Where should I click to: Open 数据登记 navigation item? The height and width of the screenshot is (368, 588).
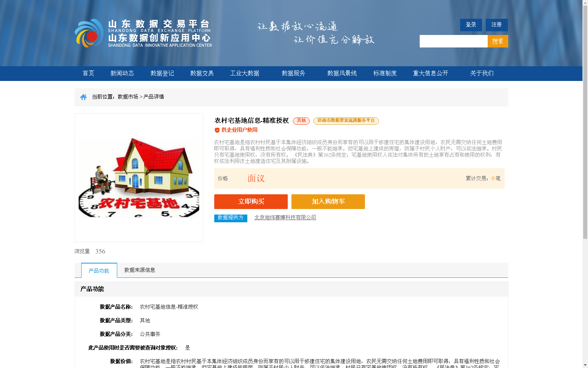(162, 73)
